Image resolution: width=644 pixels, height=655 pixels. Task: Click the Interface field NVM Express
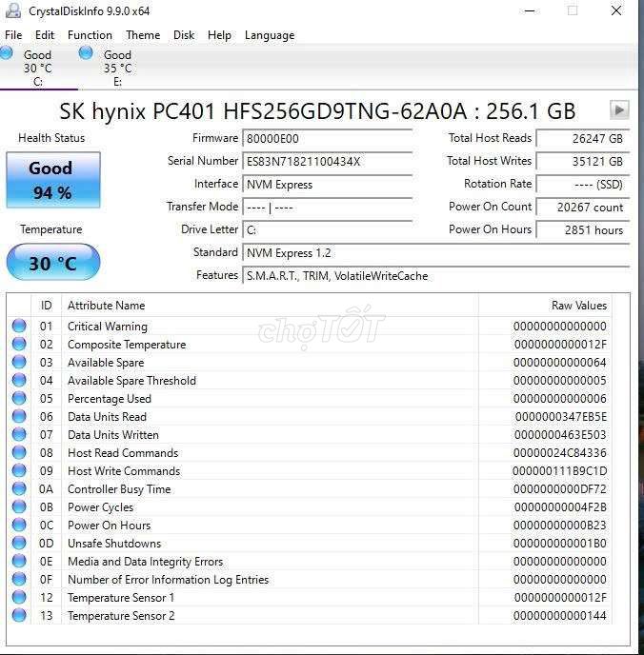[x=327, y=185]
